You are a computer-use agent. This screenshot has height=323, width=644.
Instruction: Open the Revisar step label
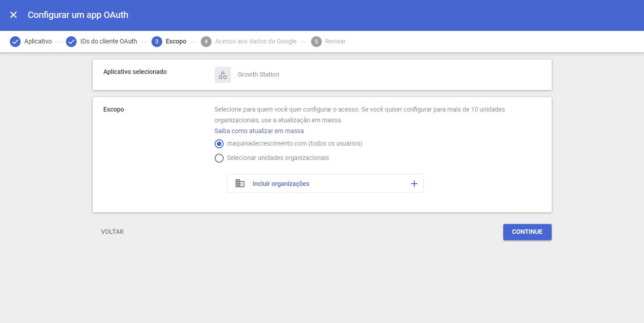pos(335,42)
